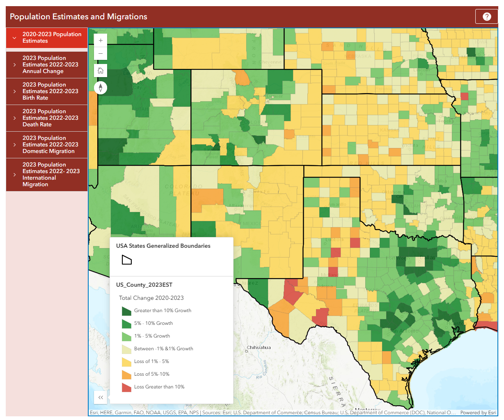Viewport: 504px width, 420px height.
Task: Click the home icon to reset extent
Action: [101, 70]
